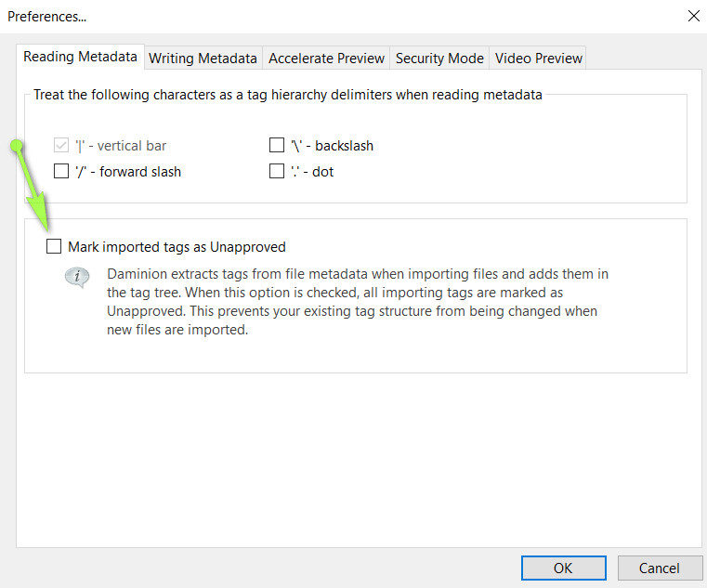Enable Mark imported tags as Unapproved checkbox
This screenshot has height=588, width=707.
pyautogui.click(x=54, y=247)
